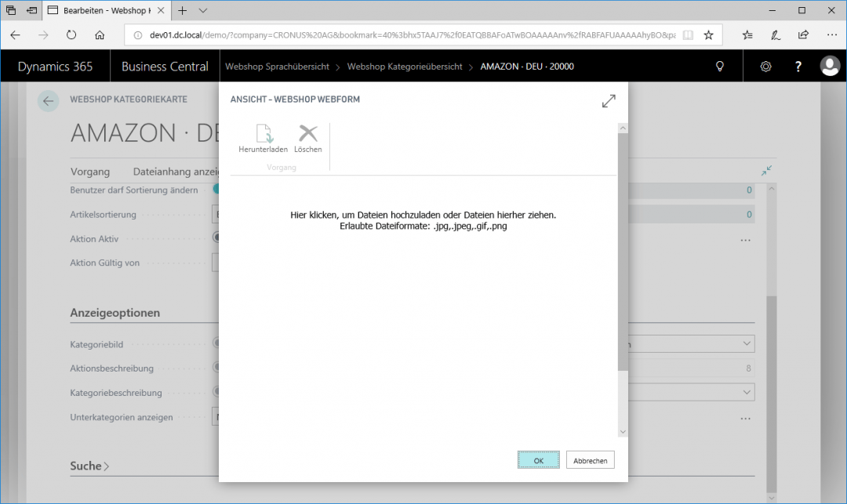This screenshot has width=847, height=504.
Task: Click the Herunterladen download icon
Action: 264,133
